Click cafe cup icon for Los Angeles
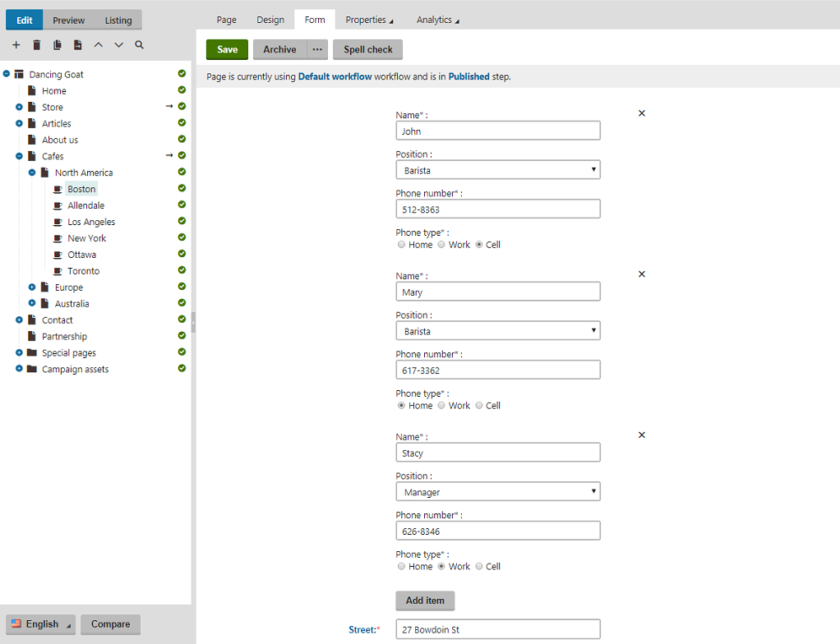Screen dimensions: 840x644 [58, 222]
